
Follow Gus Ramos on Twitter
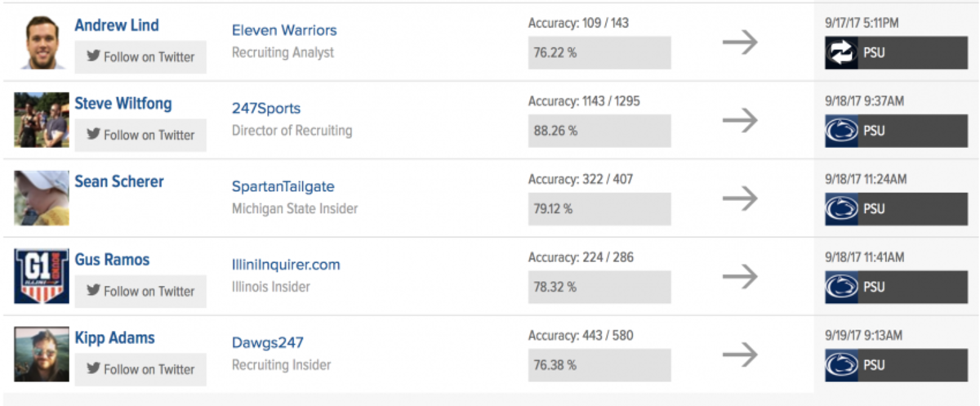coord(140,291)
